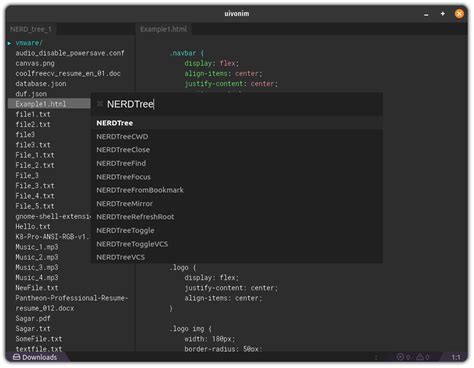Click the 1:1 cursor position indicator
The height and width of the screenshot is (368, 474).
pos(456,357)
